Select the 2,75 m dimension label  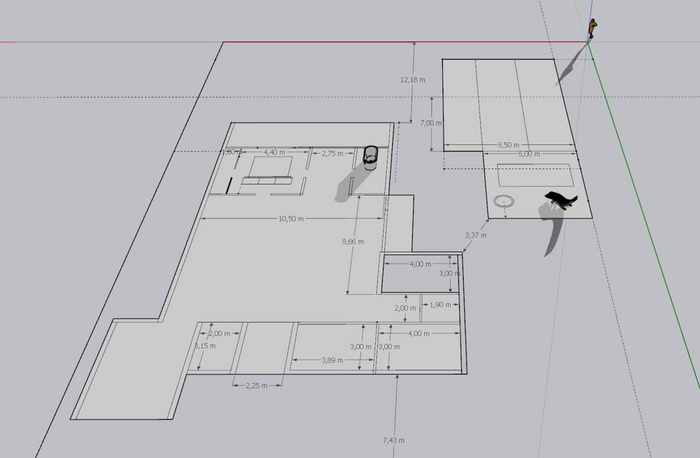pos(332,154)
